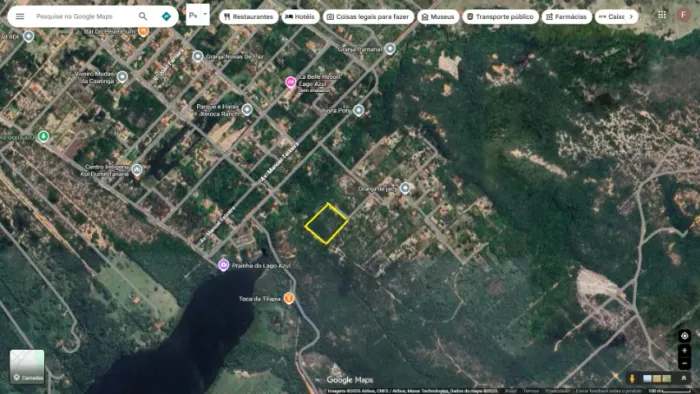Open the Prainha do Lago Azul marker

pos(224,265)
